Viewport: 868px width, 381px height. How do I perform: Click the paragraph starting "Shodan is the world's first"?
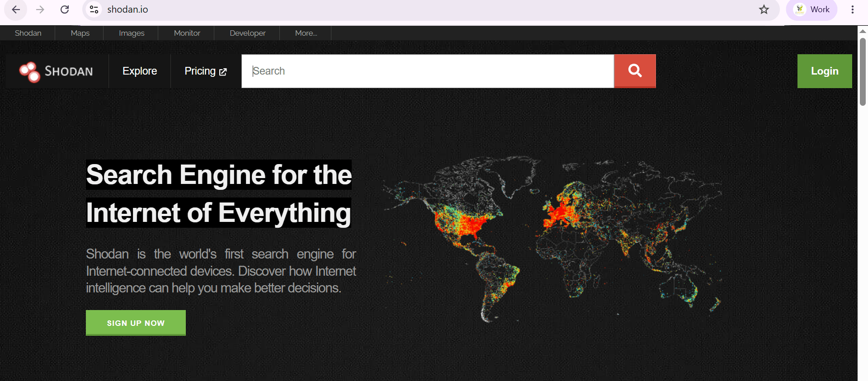point(221,271)
